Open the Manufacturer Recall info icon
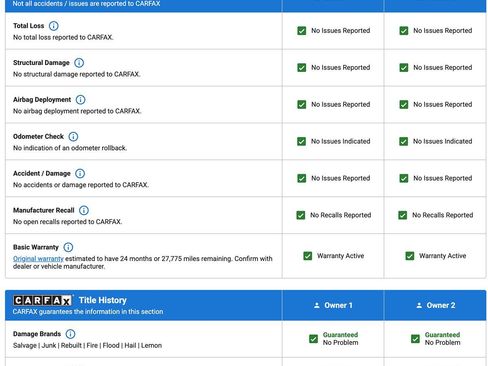 [x=84, y=210]
